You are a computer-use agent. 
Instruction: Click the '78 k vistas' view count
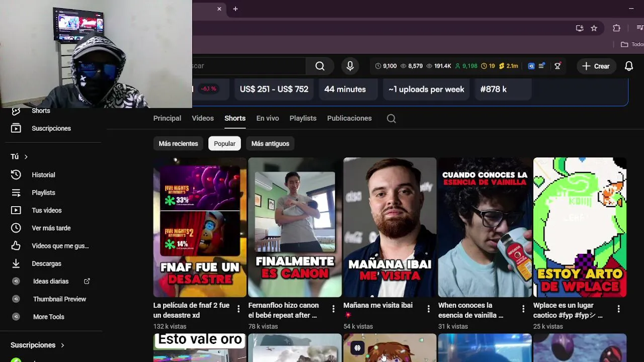point(263,326)
